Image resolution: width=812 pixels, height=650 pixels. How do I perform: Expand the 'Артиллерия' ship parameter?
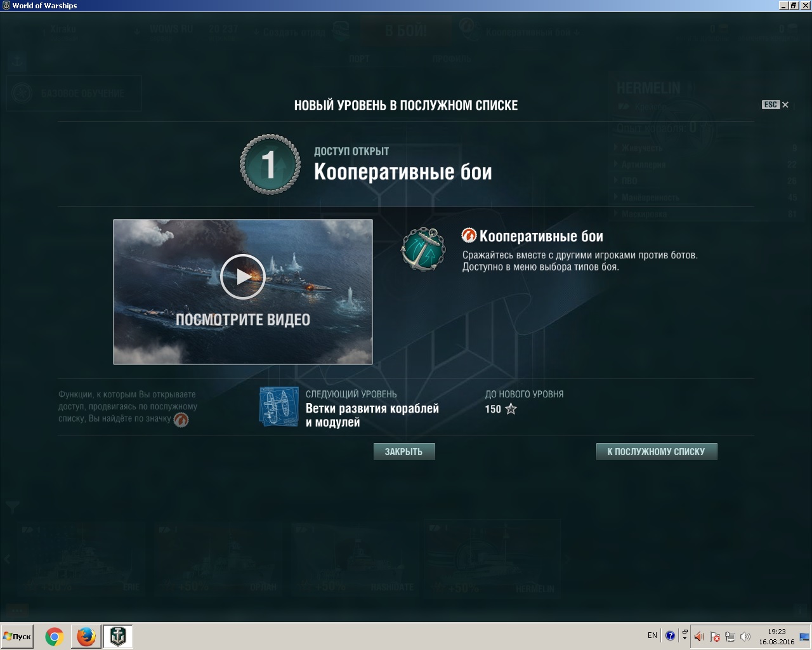point(705,164)
